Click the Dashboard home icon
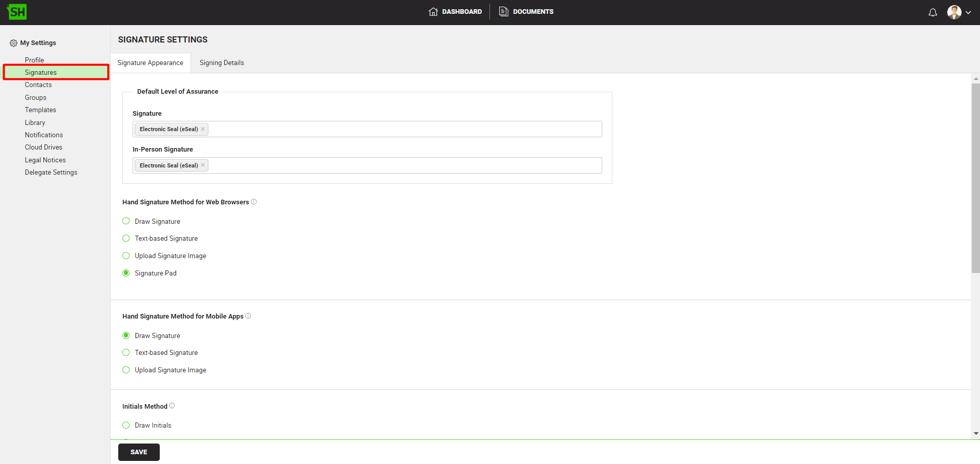Image resolution: width=980 pixels, height=464 pixels. coord(433,12)
